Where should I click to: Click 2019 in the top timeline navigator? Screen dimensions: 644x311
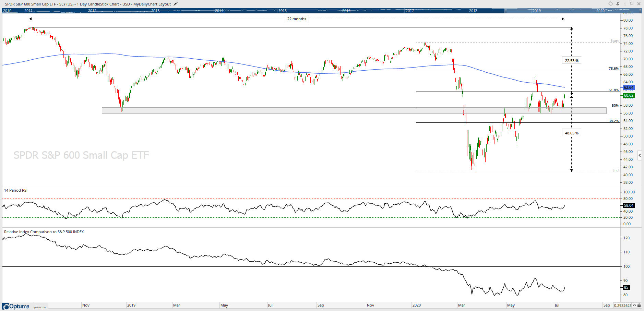click(537, 11)
